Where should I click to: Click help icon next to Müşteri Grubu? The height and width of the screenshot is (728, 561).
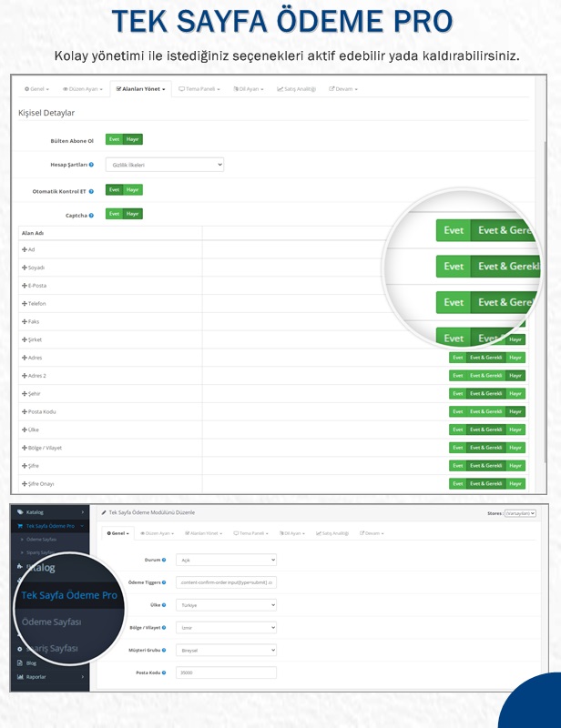click(164, 650)
